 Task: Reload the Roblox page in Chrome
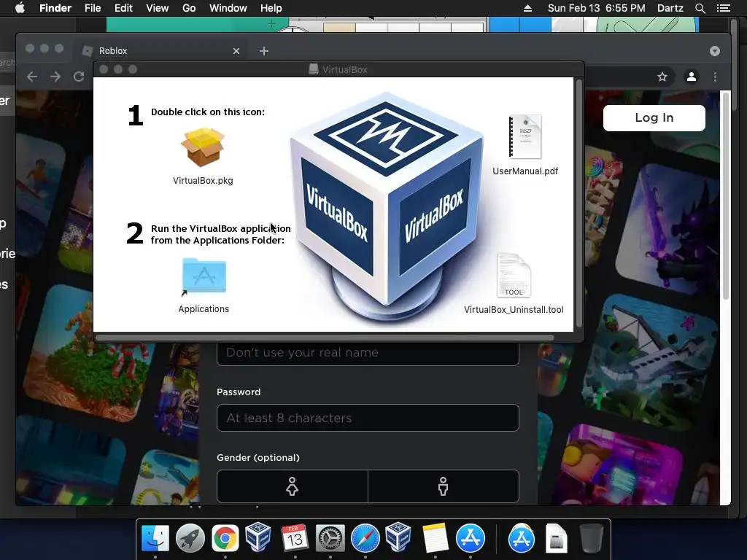79,77
